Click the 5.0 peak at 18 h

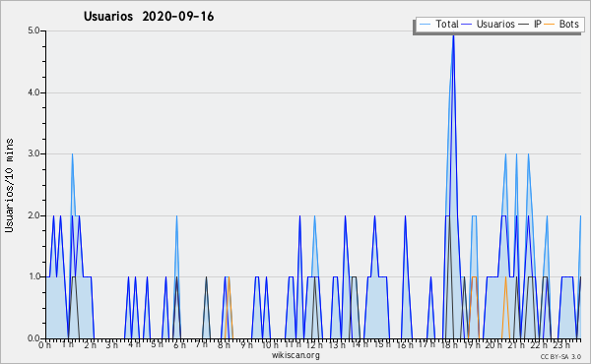[453, 35]
